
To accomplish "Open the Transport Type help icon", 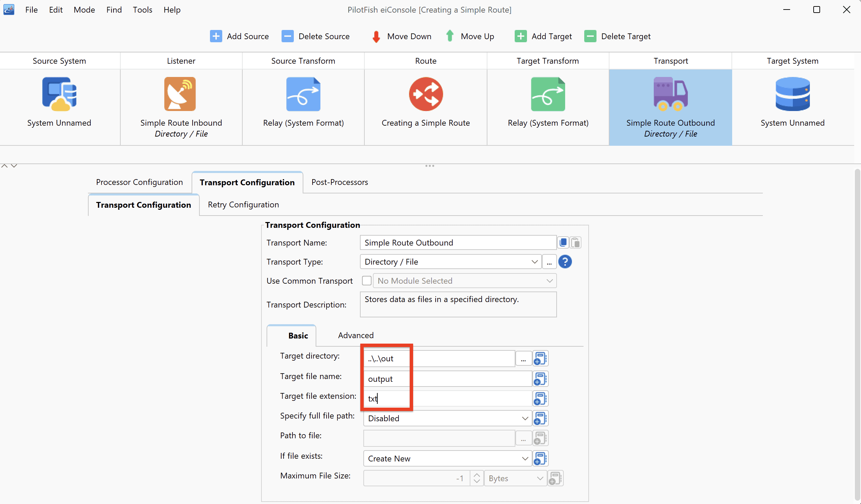I will point(565,262).
